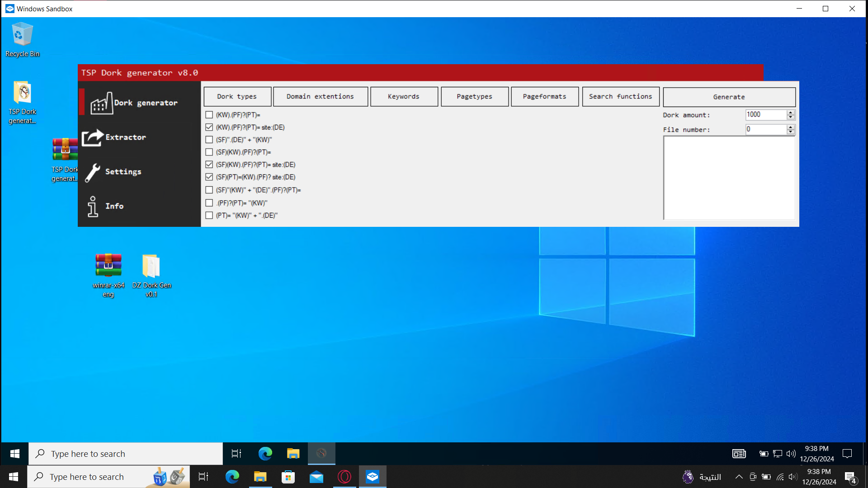Open Task View in sandbox taskbar
The height and width of the screenshot is (488, 868).
236,454
